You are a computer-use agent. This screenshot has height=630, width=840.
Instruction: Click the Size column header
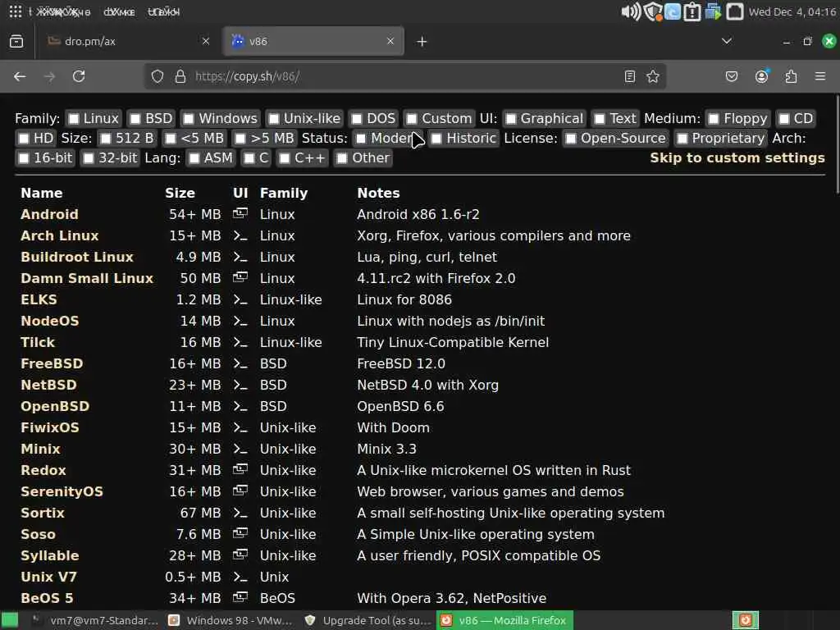click(x=180, y=193)
